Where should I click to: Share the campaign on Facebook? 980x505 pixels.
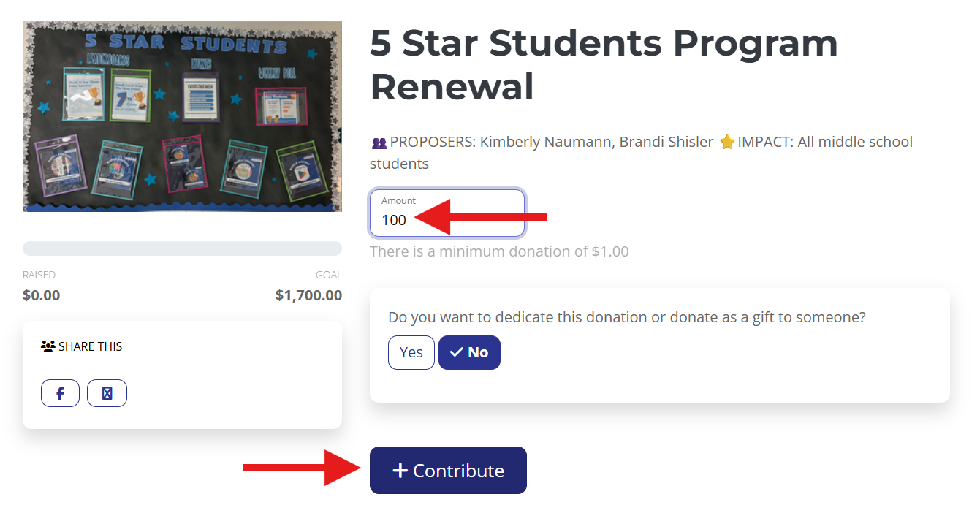60,394
